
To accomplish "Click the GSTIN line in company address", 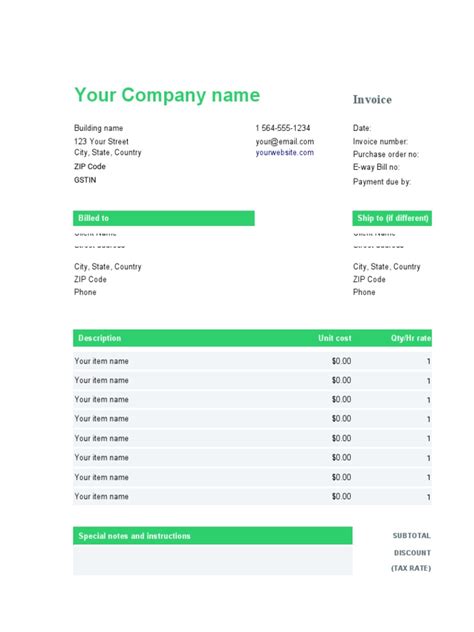I will (x=85, y=180).
